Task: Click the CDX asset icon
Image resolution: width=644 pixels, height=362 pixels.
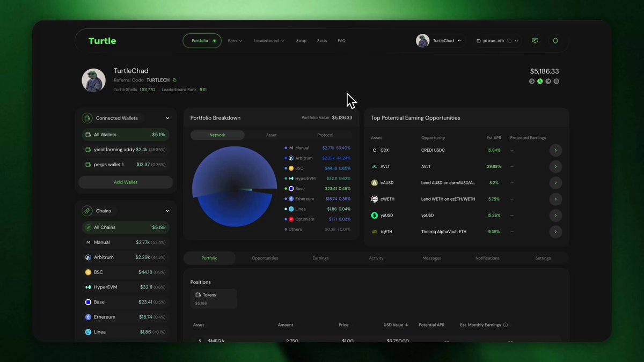Action: 375,150
